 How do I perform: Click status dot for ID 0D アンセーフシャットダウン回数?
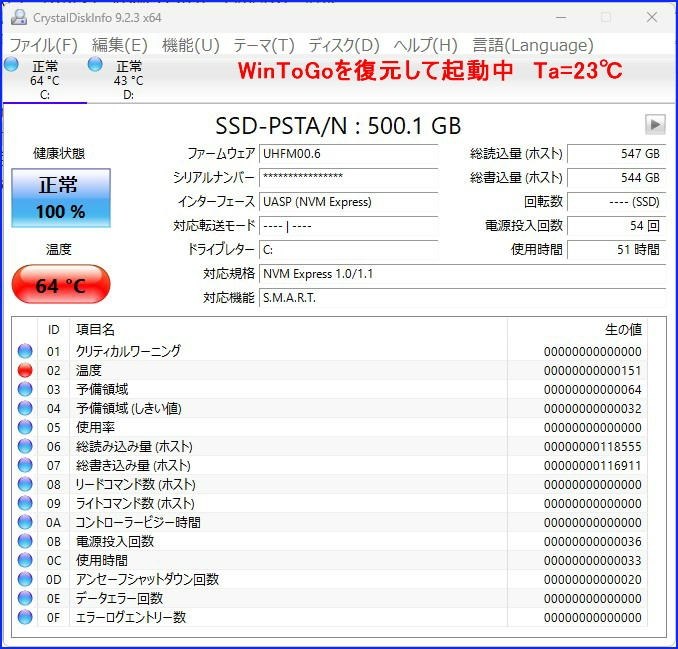click(25, 579)
